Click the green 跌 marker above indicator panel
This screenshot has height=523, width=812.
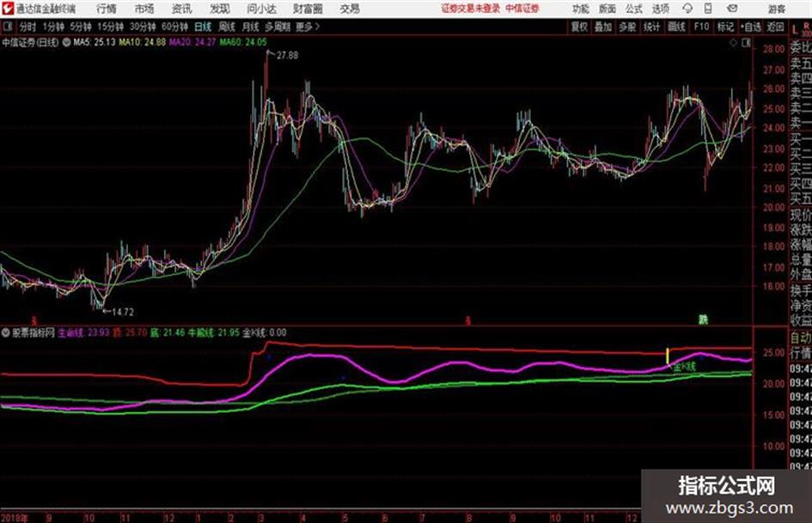(x=703, y=320)
